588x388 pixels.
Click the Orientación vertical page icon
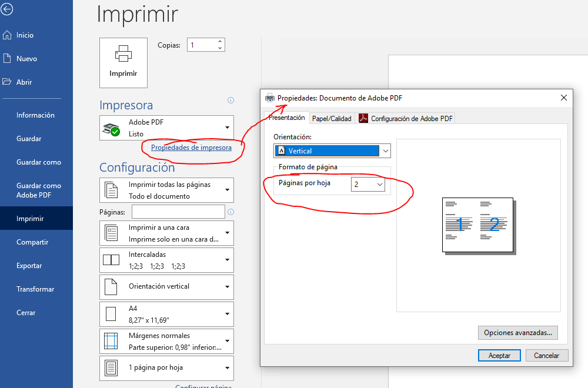(x=111, y=287)
